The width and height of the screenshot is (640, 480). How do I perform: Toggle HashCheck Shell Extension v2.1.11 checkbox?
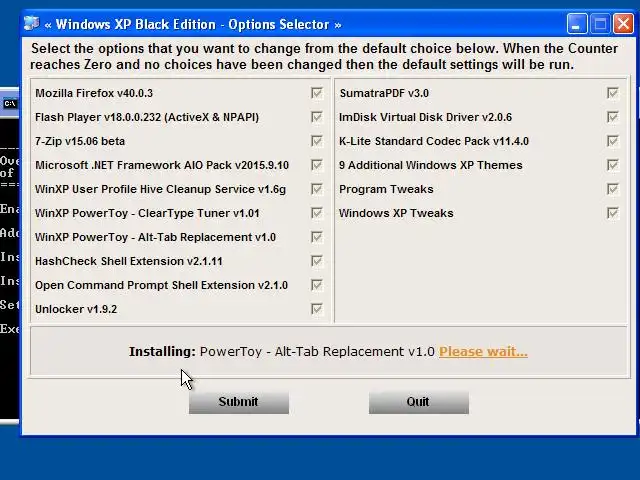tap(317, 261)
